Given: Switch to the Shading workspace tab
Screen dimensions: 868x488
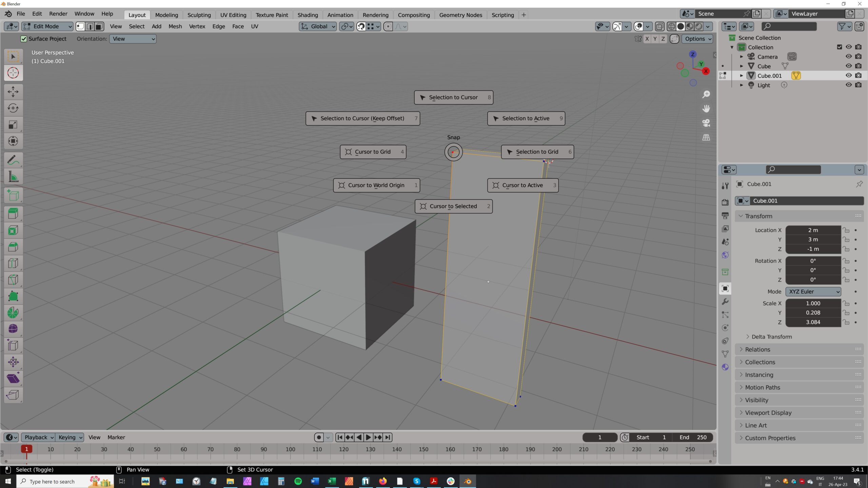Looking at the screenshot, I should coord(308,15).
